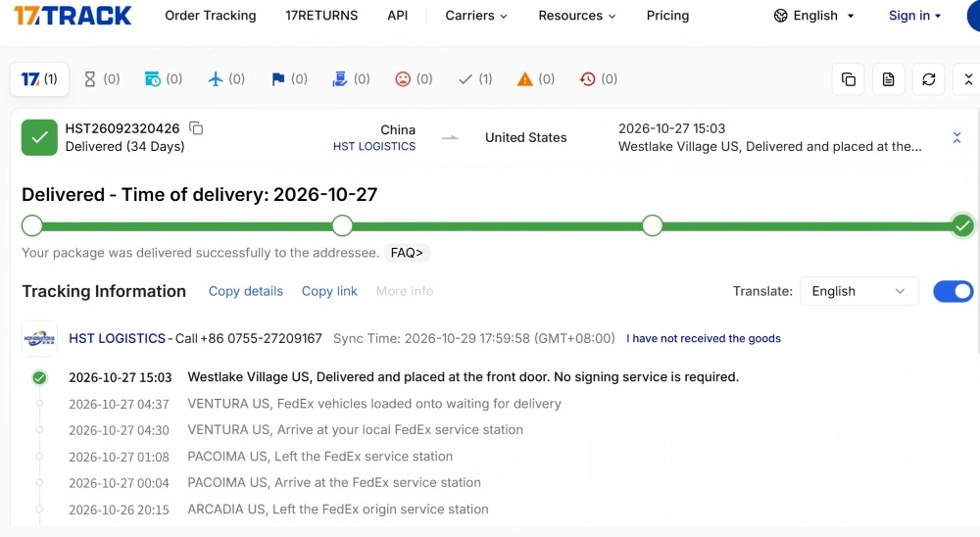This screenshot has width=980, height=537.
Task: Open the Sign in dropdown
Action: click(914, 16)
